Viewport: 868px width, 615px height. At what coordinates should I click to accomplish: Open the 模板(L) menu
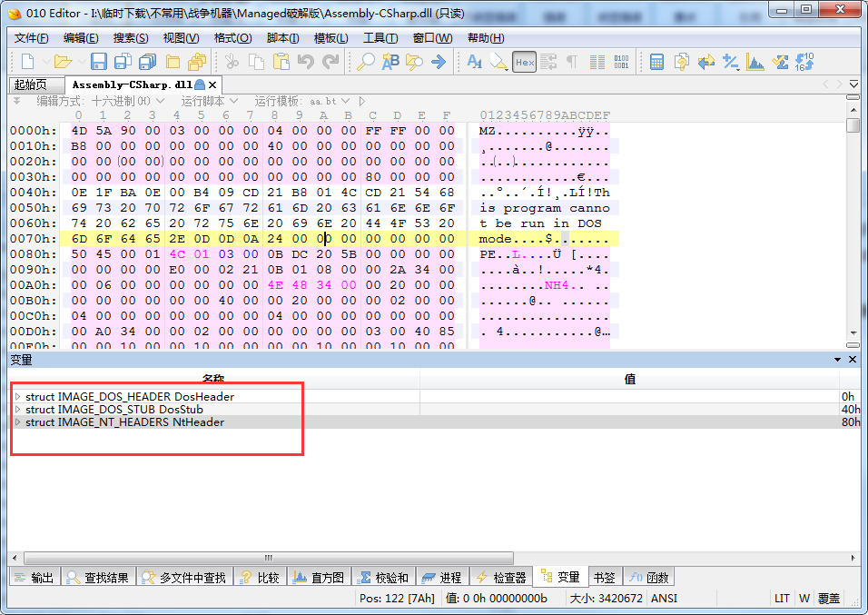(x=331, y=37)
